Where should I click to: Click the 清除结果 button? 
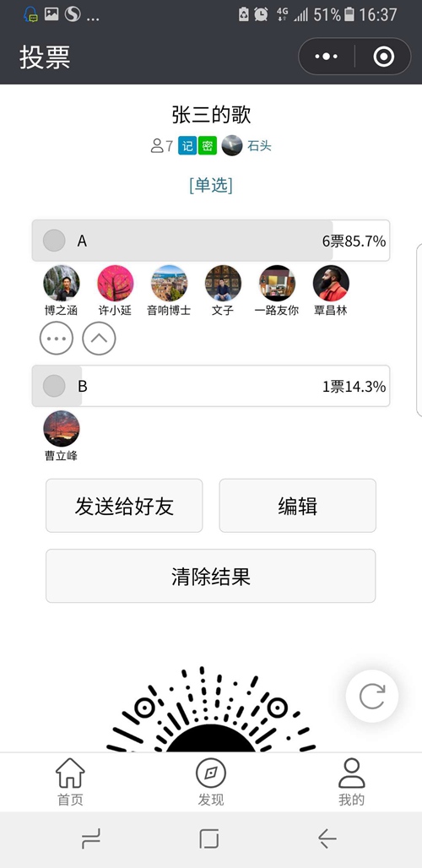[x=211, y=576]
